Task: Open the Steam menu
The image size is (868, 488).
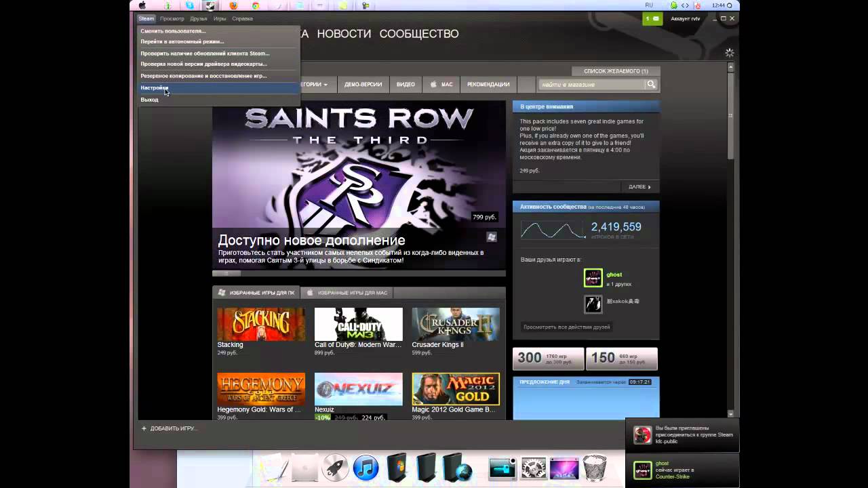Action: click(x=146, y=19)
